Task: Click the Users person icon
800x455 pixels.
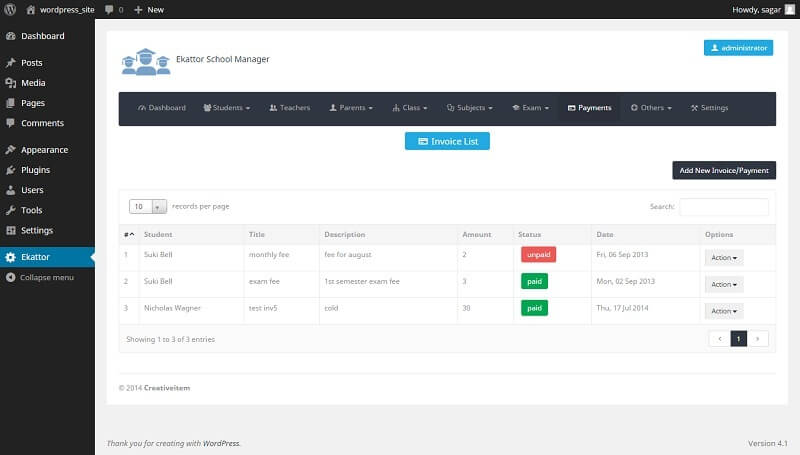Action: [11, 190]
